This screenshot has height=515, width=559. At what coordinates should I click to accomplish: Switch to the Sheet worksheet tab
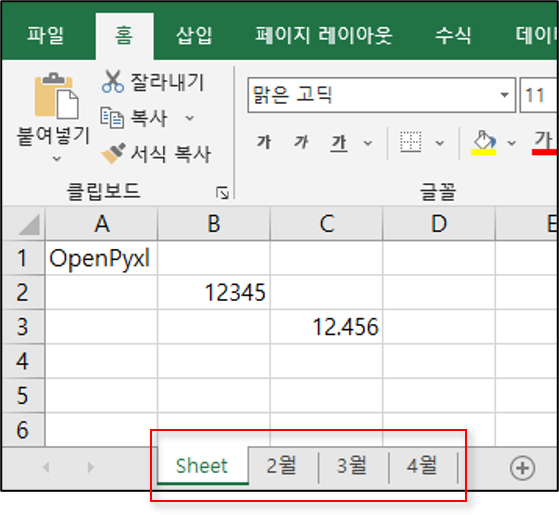202,466
